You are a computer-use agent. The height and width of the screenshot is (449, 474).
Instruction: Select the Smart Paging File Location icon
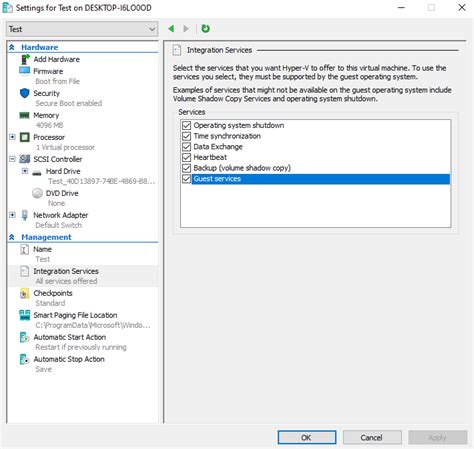pos(25,315)
